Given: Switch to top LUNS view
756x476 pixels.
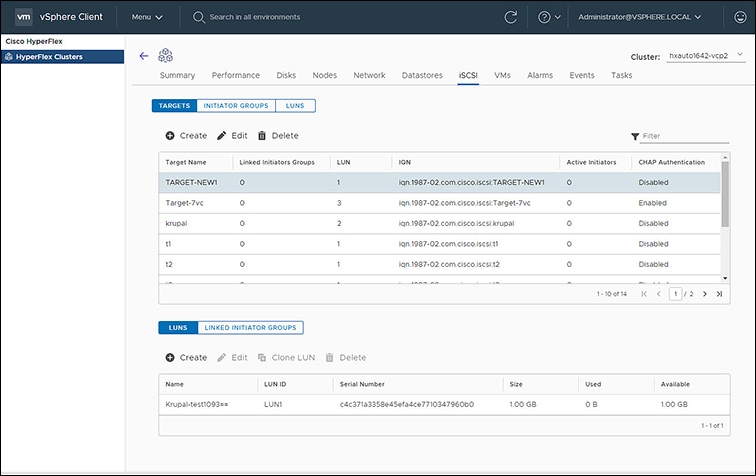Looking at the screenshot, I should tap(295, 106).
